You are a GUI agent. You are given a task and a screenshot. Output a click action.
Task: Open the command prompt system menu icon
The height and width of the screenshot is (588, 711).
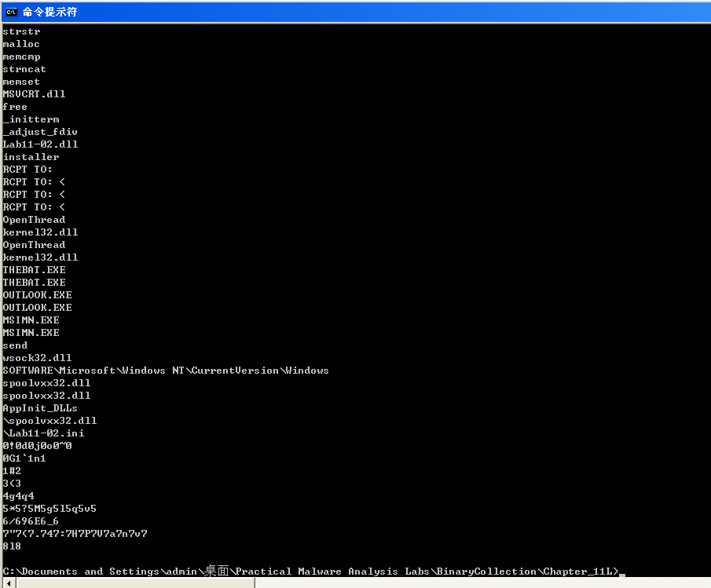pos(11,12)
